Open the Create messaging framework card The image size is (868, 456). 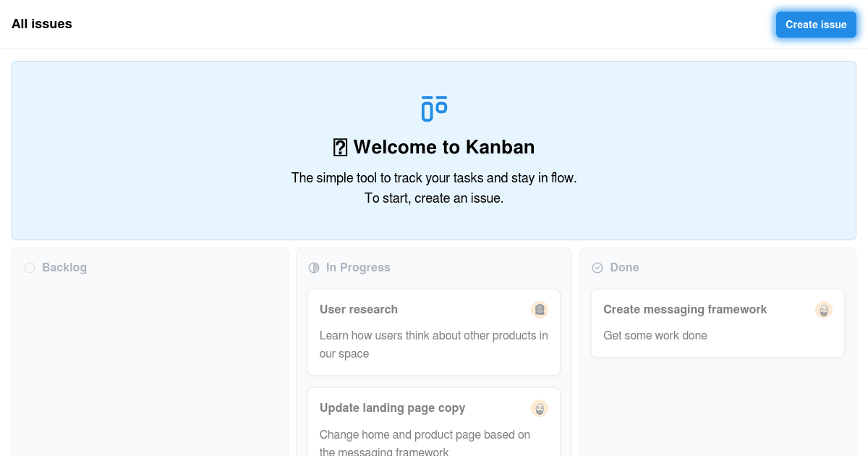click(718, 323)
